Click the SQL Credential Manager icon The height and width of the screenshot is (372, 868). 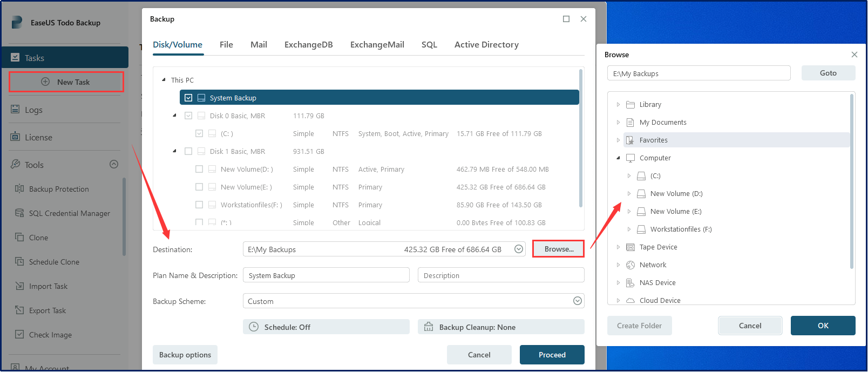coord(19,213)
